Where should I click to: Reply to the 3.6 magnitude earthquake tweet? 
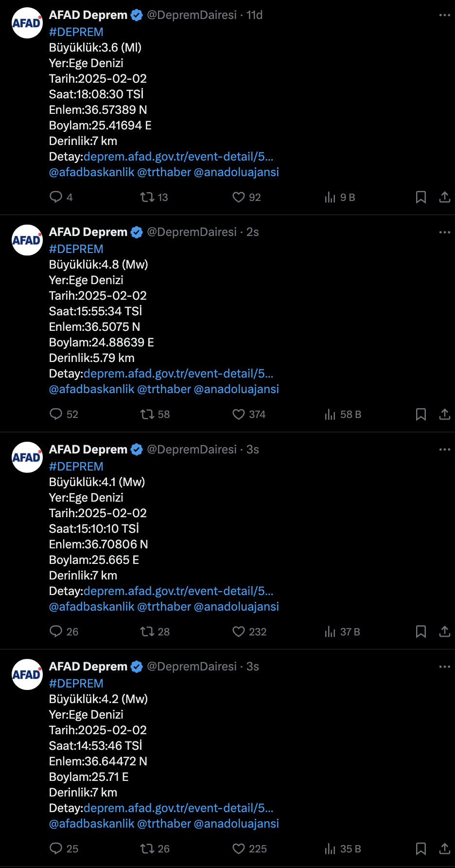pyautogui.click(x=61, y=197)
